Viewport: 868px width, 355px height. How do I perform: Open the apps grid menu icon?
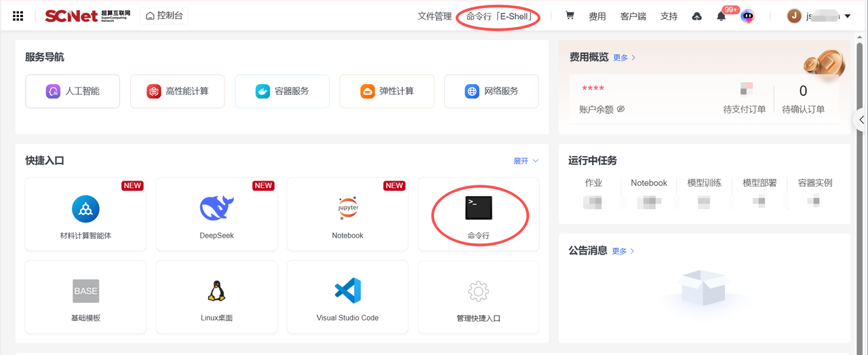click(x=18, y=16)
